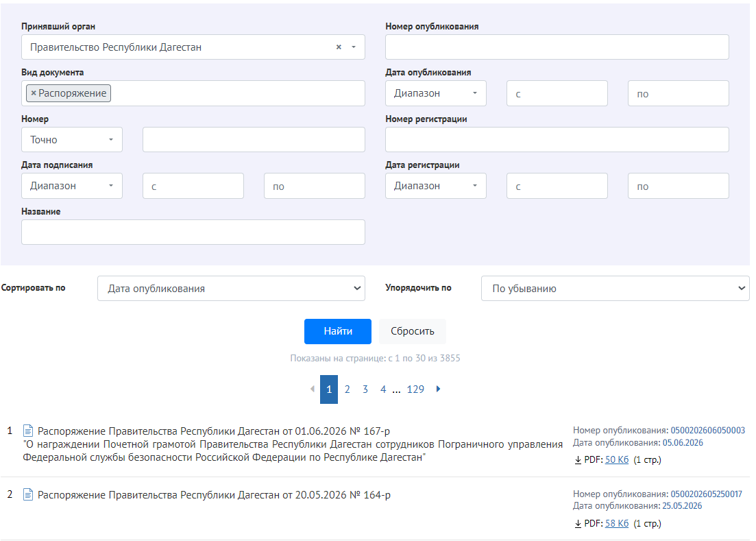The height and width of the screenshot is (541, 756).
Task: Open Распоряжение № 164-р title
Action: pos(214,494)
